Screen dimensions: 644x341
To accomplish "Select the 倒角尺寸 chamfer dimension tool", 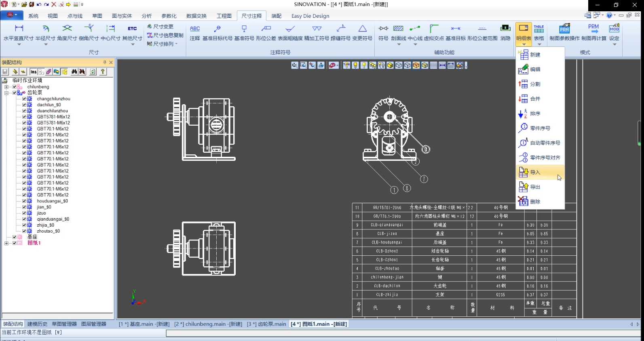I will (89, 32).
